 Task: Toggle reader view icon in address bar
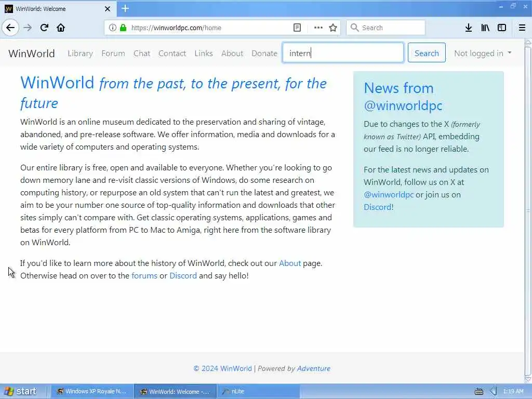click(x=297, y=28)
